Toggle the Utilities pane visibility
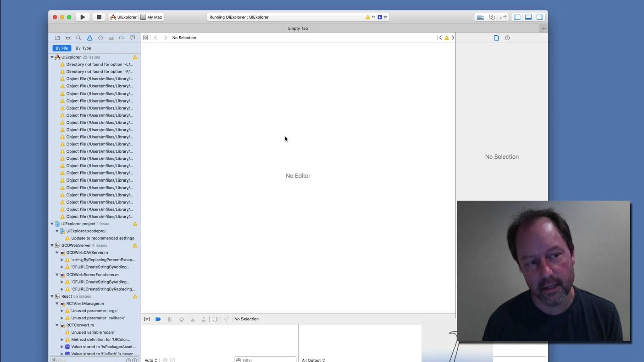 540,17
